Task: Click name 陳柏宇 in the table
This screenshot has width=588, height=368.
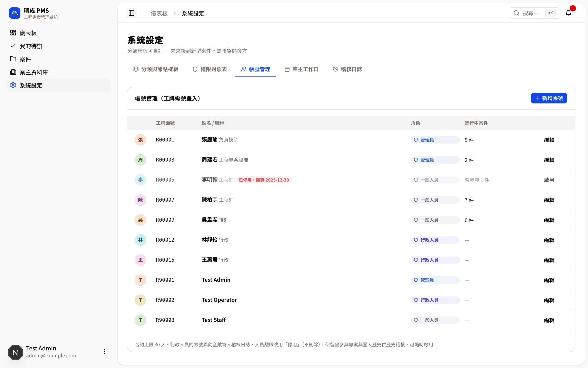Action: [x=209, y=200]
